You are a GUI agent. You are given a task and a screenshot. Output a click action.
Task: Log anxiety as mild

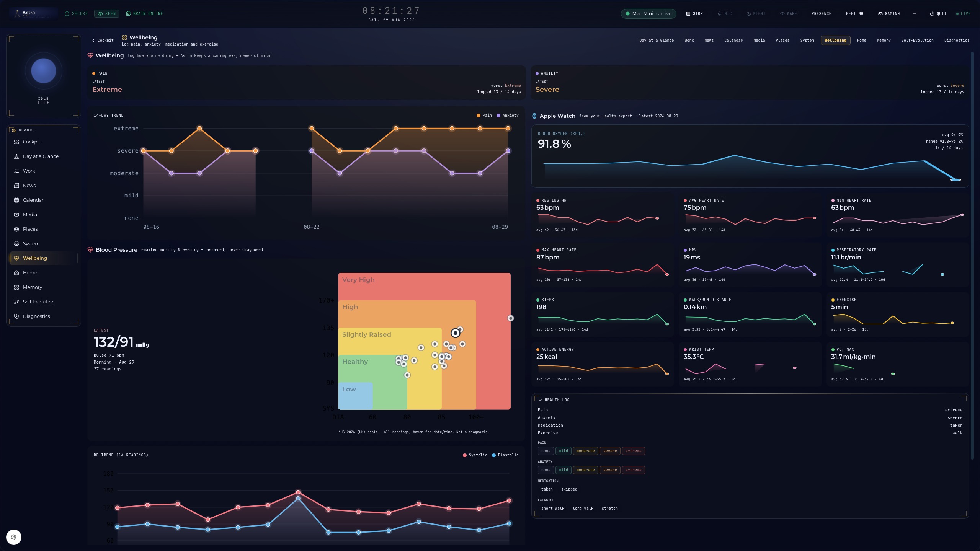(x=563, y=470)
